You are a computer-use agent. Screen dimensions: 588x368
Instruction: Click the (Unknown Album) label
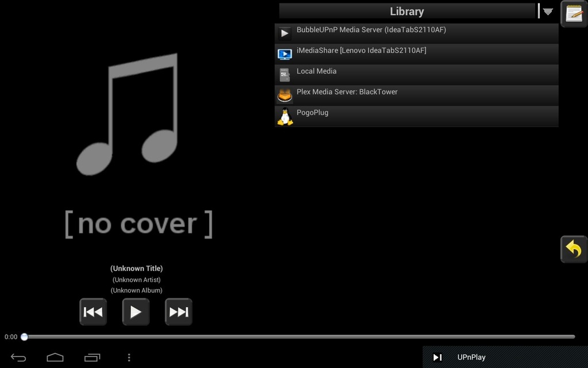click(x=137, y=290)
